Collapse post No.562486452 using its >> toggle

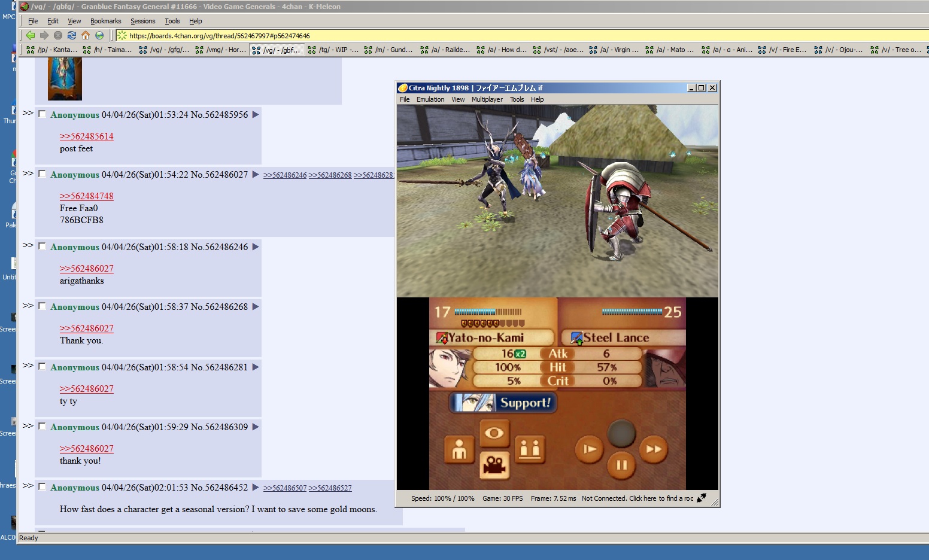coord(28,486)
